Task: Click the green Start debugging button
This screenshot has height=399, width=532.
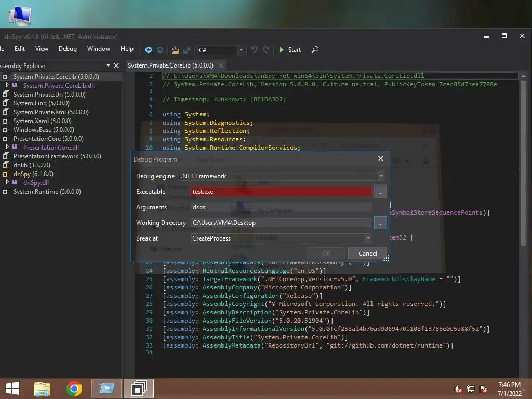Action: 289,50
